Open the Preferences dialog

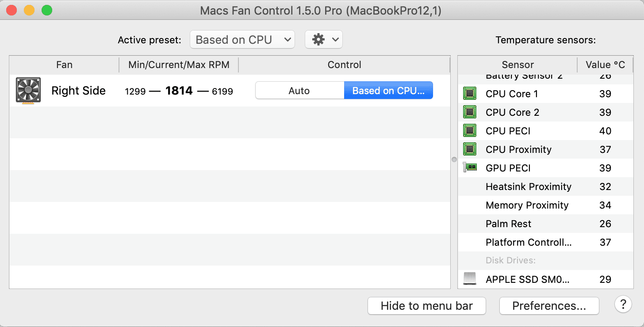[548, 305]
